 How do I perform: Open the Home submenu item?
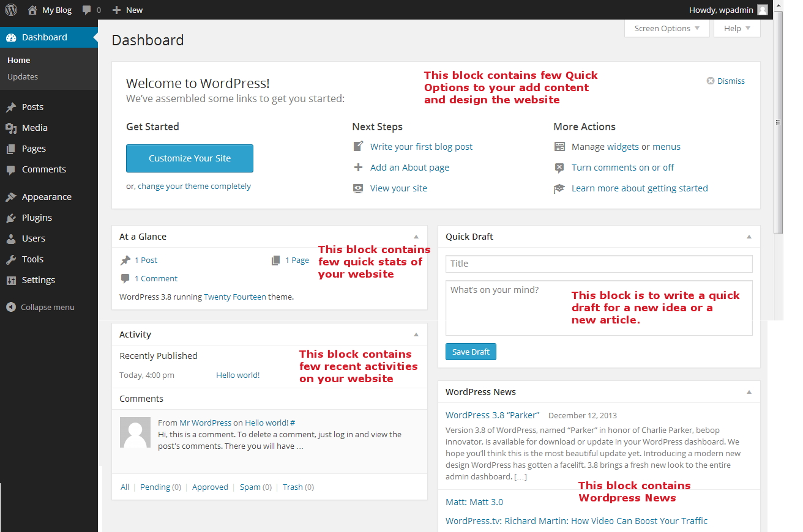pyautogui.click(x=19, y=60)
